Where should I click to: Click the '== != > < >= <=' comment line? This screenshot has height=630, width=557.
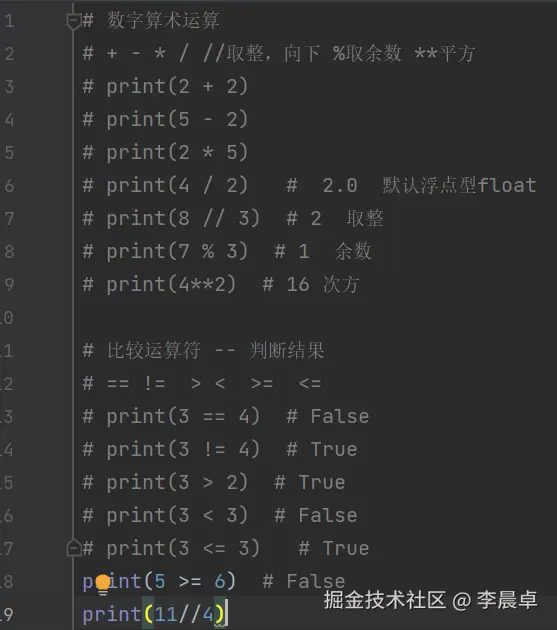[202, 383]
